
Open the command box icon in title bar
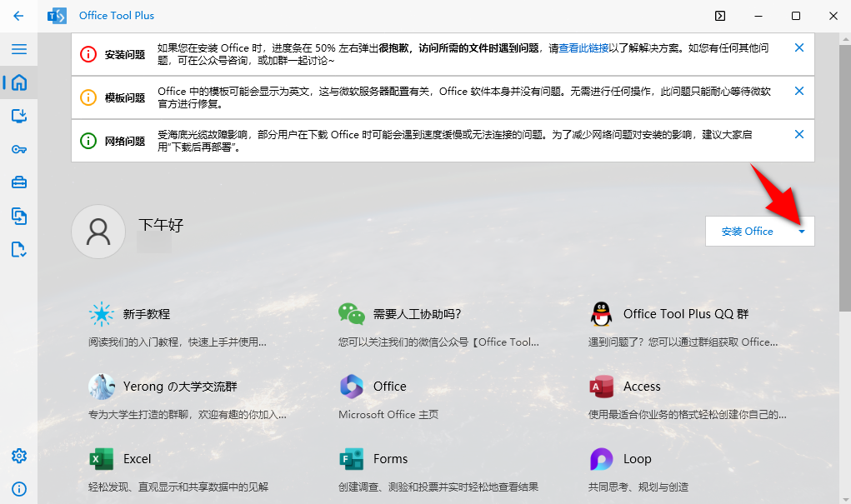click(720, 16)
